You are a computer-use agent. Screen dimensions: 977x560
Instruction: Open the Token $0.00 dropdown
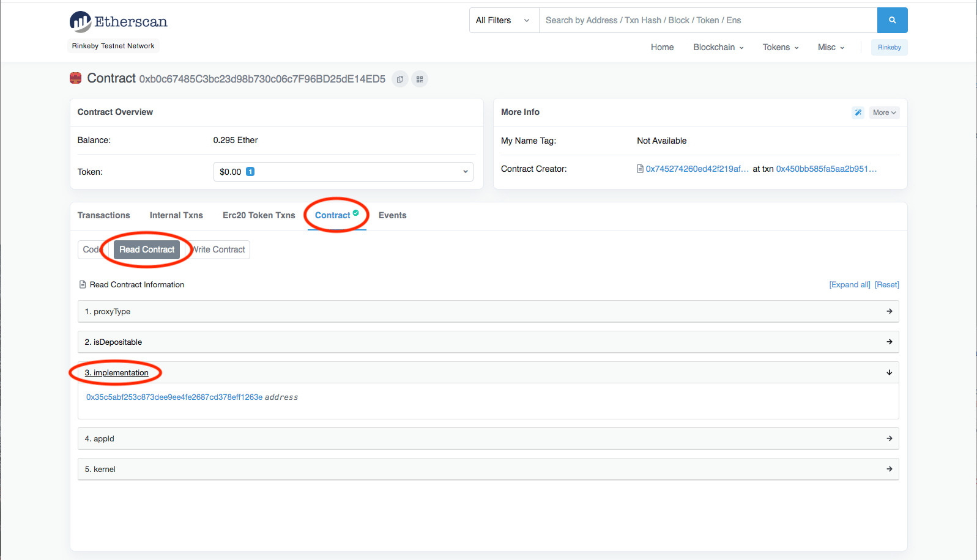pyautogui.click(x=343, y=172)
